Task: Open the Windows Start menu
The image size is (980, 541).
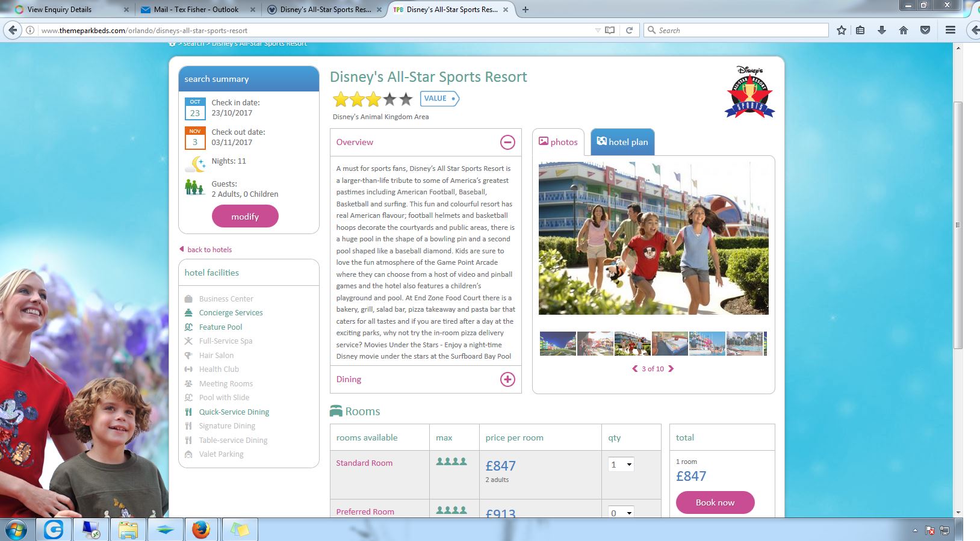Action: coord(16,530)
